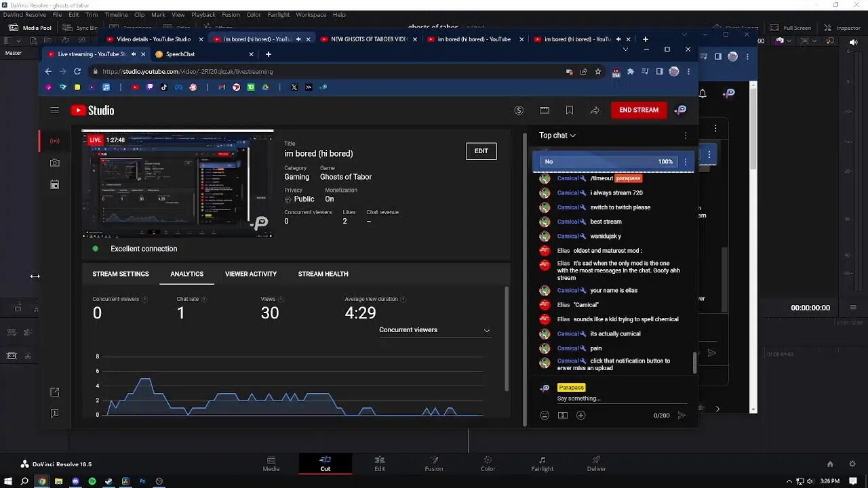This screenshot has width=868, height=488.
Task: Open the Gmail bookmark icon
Action: tap(222, 87)
